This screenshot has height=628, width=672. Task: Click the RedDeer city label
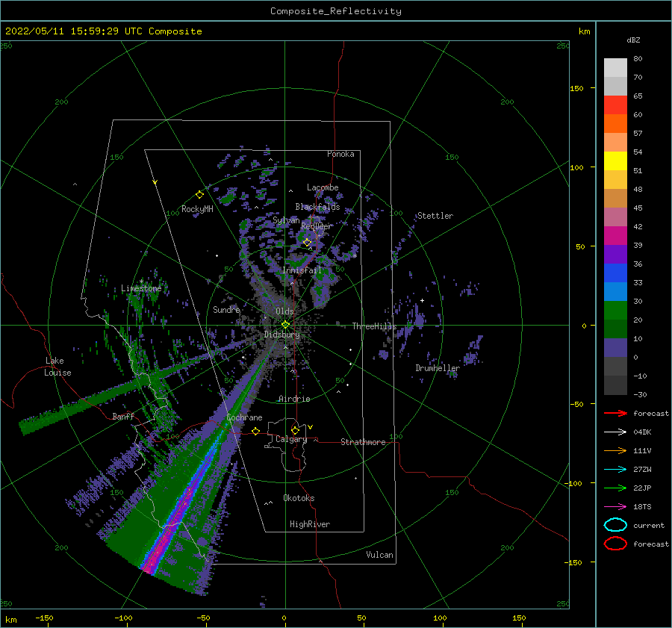click(317, 226)
